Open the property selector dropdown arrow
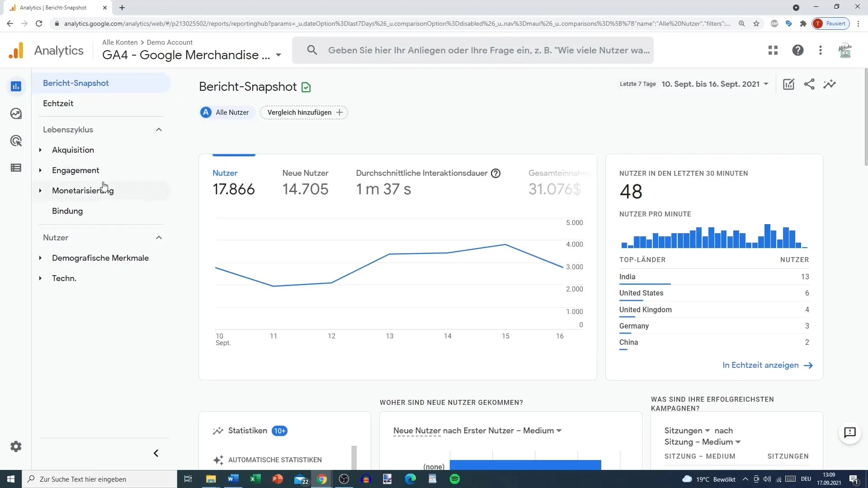868x488 pixels. tap(278, 55)
